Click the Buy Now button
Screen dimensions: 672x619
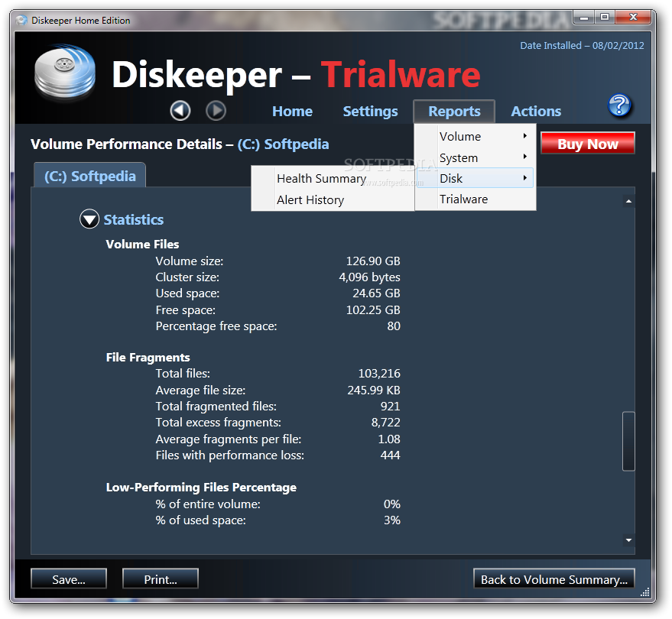588,144
